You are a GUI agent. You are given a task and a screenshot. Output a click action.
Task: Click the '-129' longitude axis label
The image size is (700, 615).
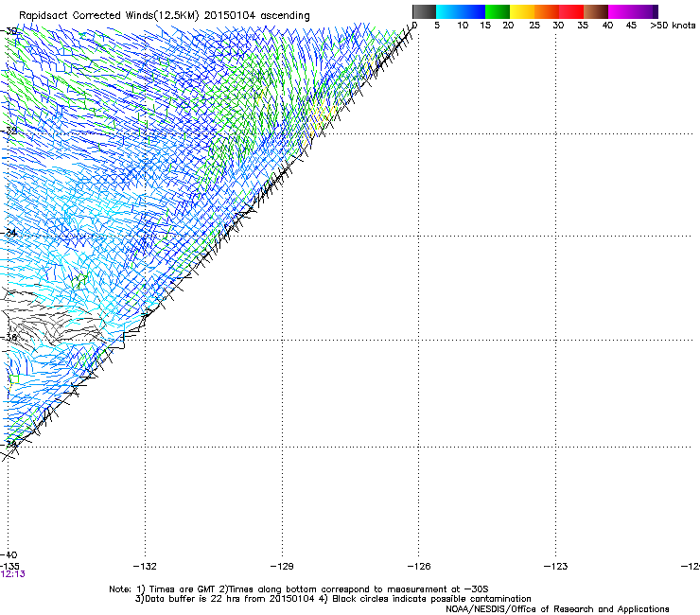coord(282,567)
